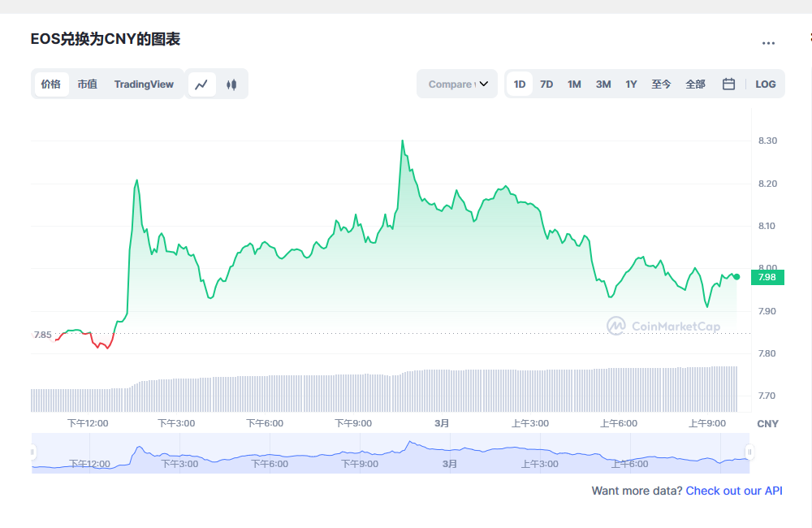The image size is (812, 528).
Task: Select the 价格 tab
Action: 51,84
